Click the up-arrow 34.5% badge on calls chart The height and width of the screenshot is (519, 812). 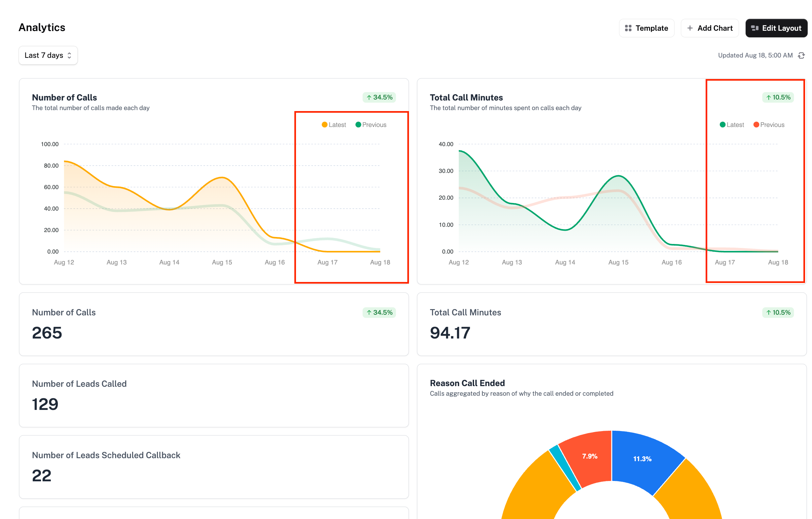pyautogui.click(x=379, y=97)
